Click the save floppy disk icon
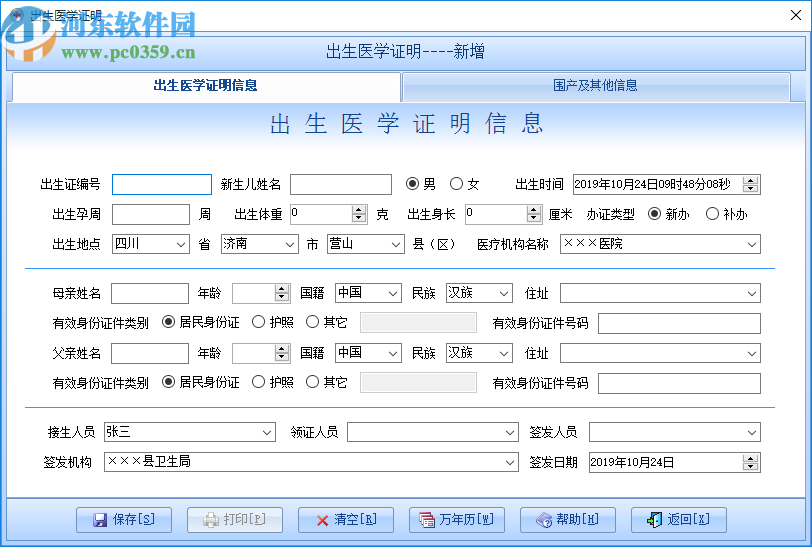The height and width of the screenshot is (547, 812). (100, 520)
